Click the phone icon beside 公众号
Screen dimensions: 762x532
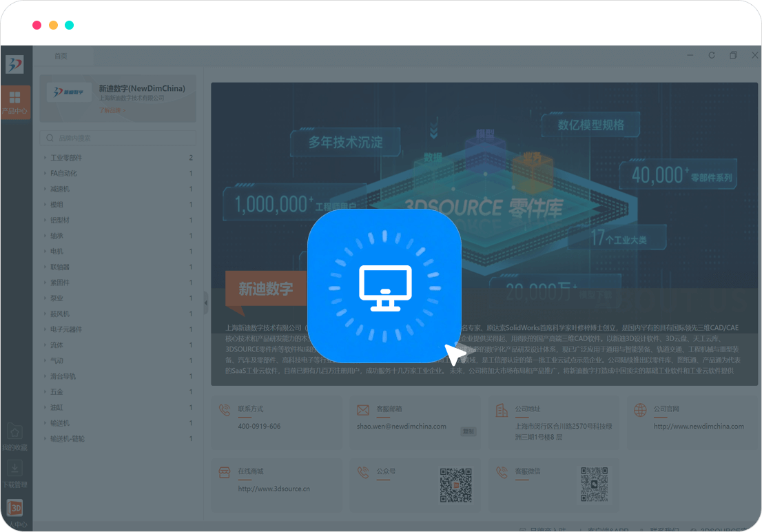(363, 472)
